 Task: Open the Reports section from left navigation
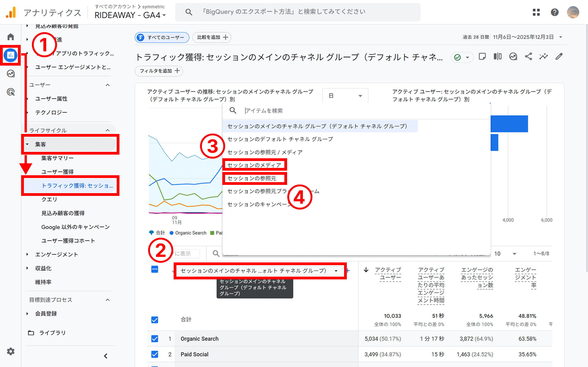(10, 55)
